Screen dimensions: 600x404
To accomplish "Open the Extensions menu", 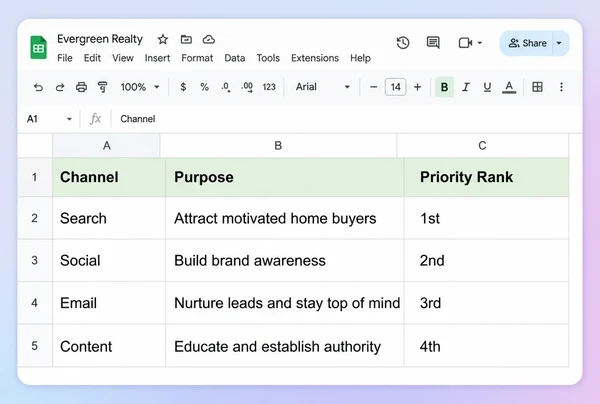I will [315, 58].
